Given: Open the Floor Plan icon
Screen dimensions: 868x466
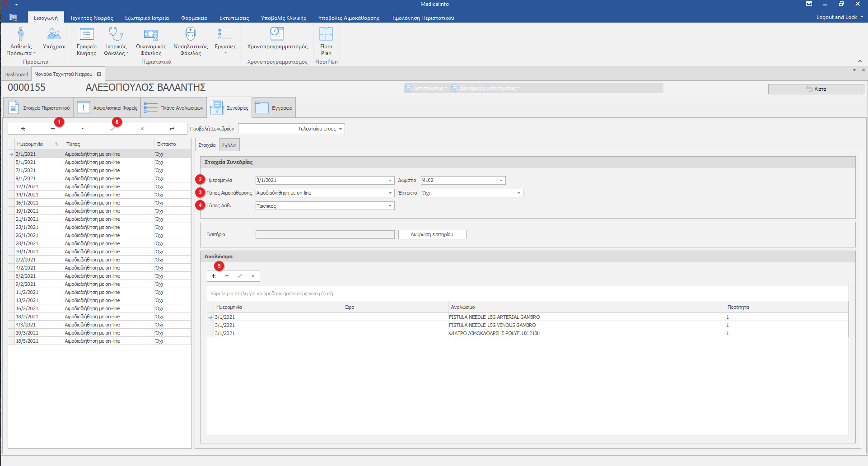Looking at the screenshot, I should (x=326, y=41).
